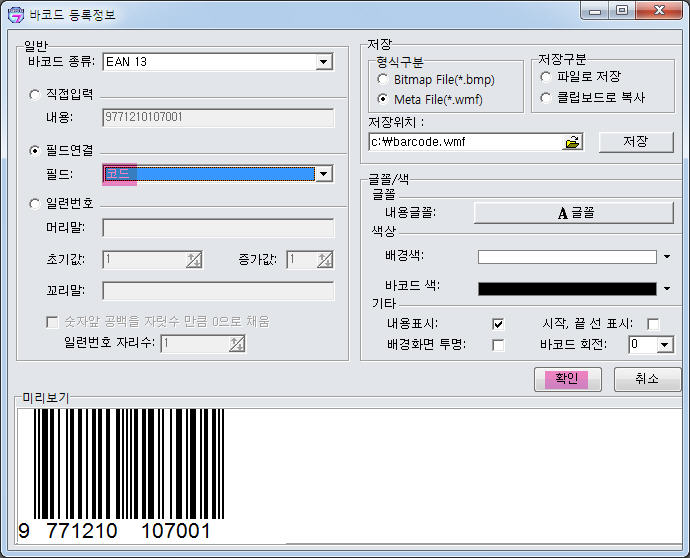Enable the 시작, 끝 선 표시 checkbox
The height and width of the screenshot is (558, 690).
pyautogui.click(x=653, y=324)
